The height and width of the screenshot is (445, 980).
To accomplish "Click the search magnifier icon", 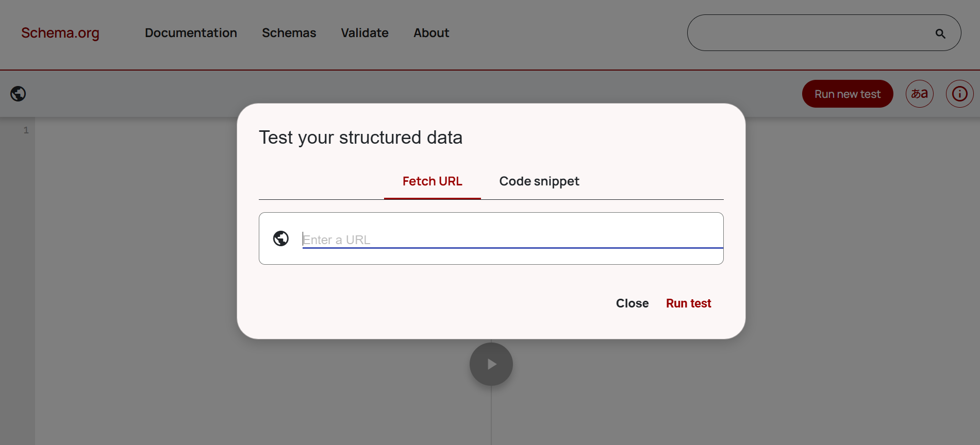I will pyautogui.click(x=940, y=33).
